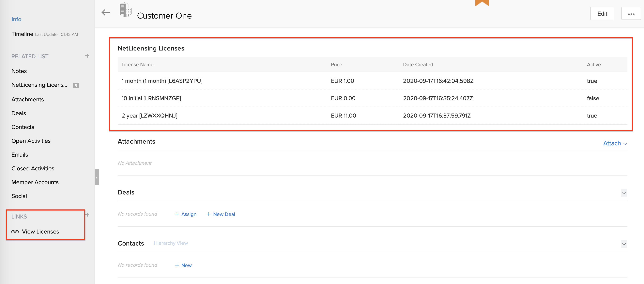Collapse the Deals section chevron

click(624, 193)
